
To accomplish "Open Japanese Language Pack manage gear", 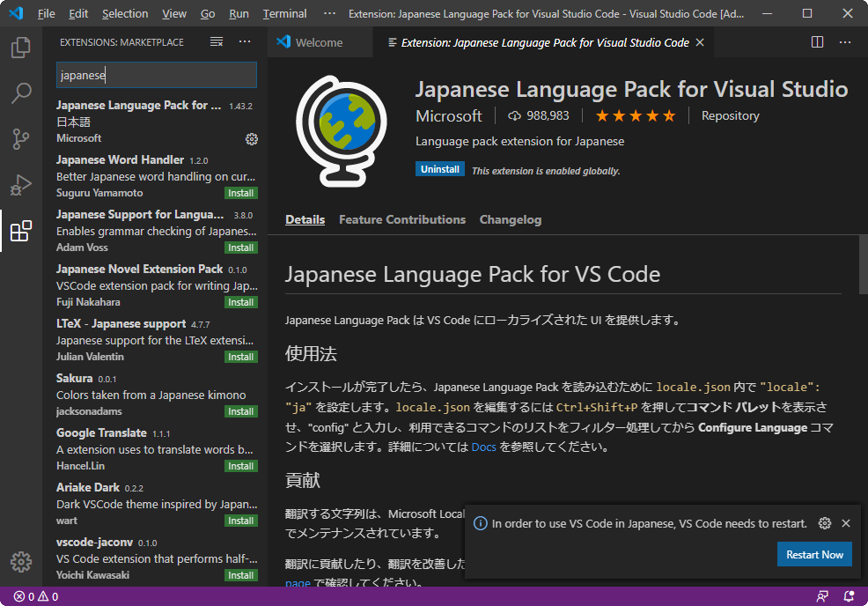I will pos(251,139).
